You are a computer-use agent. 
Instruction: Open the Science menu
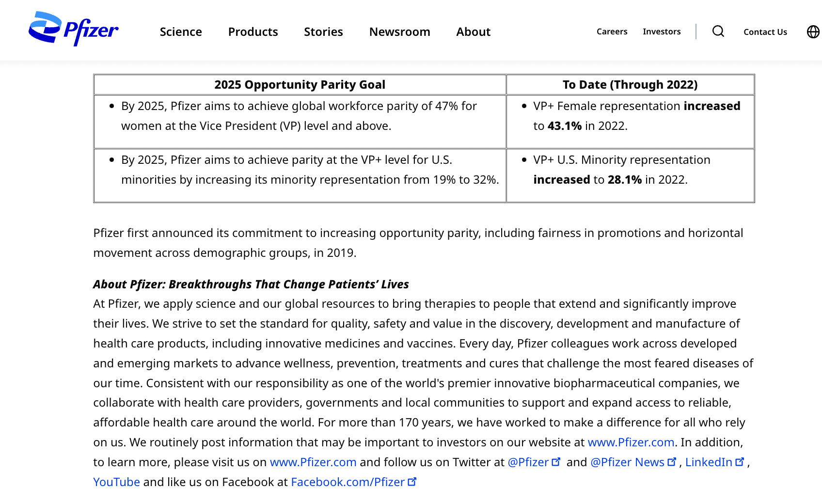click(180, 31)
